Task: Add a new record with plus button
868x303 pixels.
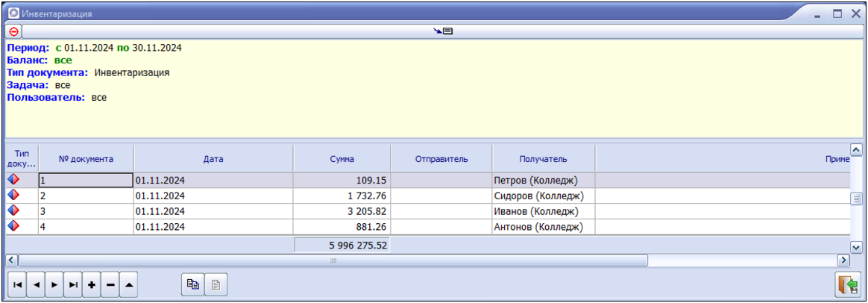Action: pos(92,285)
